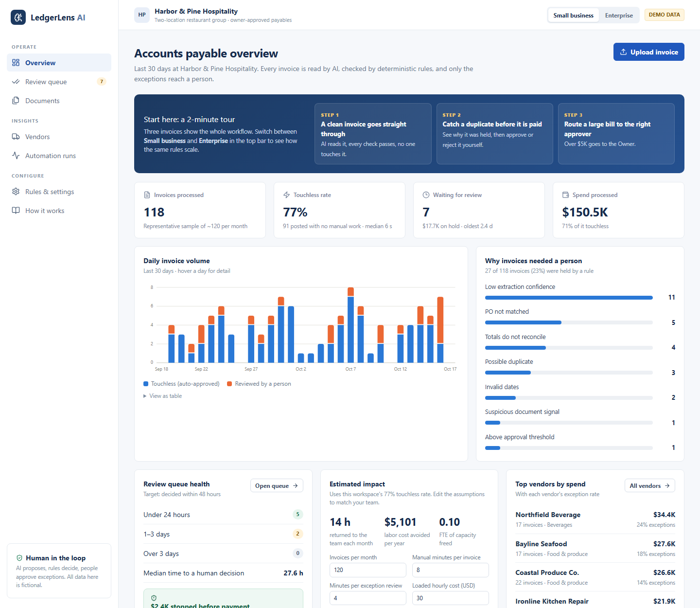The height and width of the screenshot is (608, 700).
Task: Open Step 2 duplicate invoice tour card
Action: (x=495, y=134)
